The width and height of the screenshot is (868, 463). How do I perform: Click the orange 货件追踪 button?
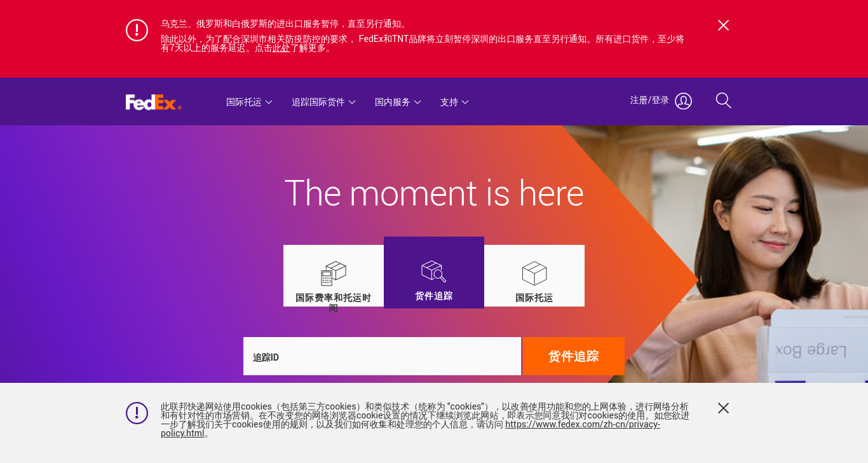(x=574, y=356)
